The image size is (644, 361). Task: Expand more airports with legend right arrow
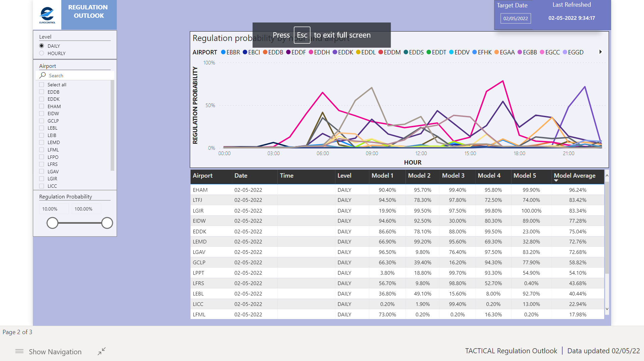(x=601, y=52)
